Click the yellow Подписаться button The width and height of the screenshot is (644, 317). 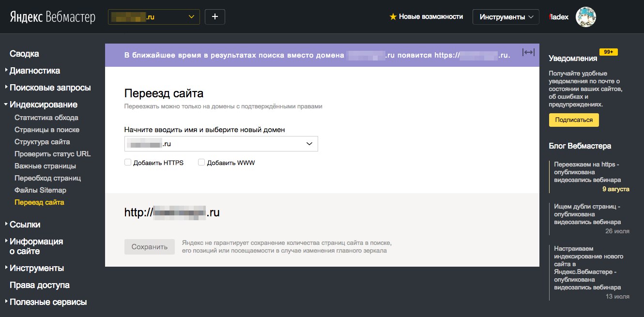[x=574, y=120]
